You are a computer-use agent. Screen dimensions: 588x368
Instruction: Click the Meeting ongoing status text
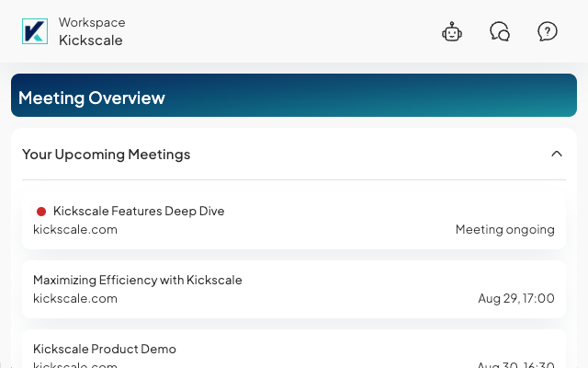click(x=504, y=229)
